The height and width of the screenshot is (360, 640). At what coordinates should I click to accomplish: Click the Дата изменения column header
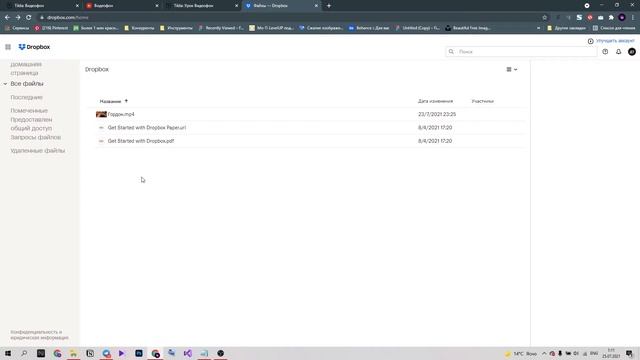436,101
